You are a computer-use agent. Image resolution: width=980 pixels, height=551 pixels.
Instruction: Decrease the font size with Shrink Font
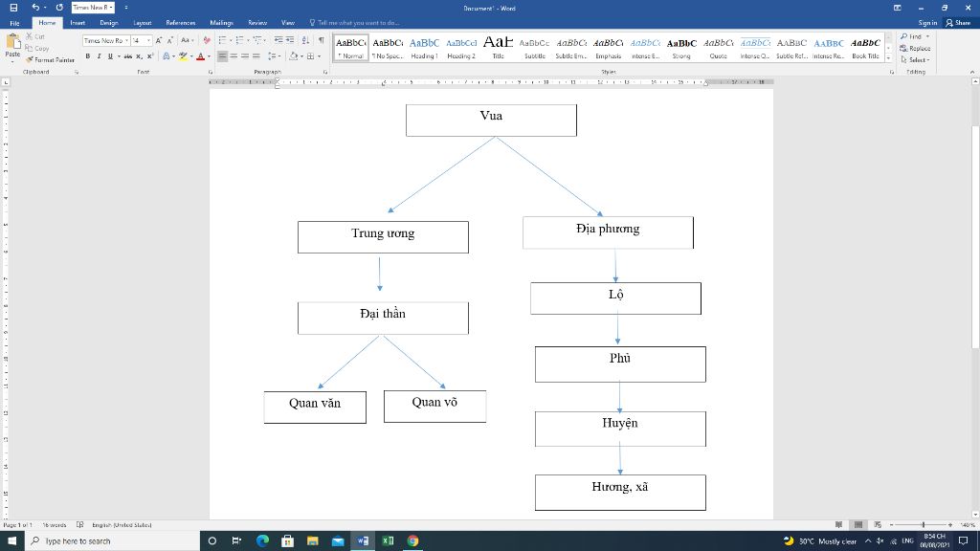coord(170,40)
